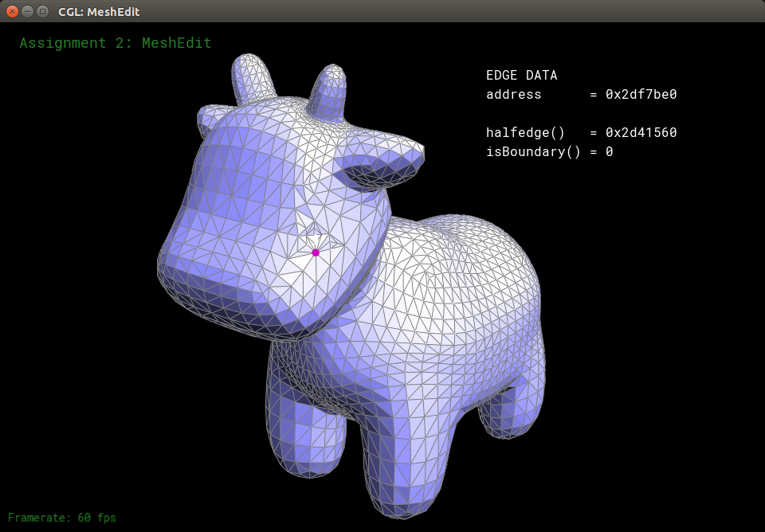Viewport: 765px width, 532px height.
Task: Select the halfedge() value 0x2d41560
Action: point(641,133)
